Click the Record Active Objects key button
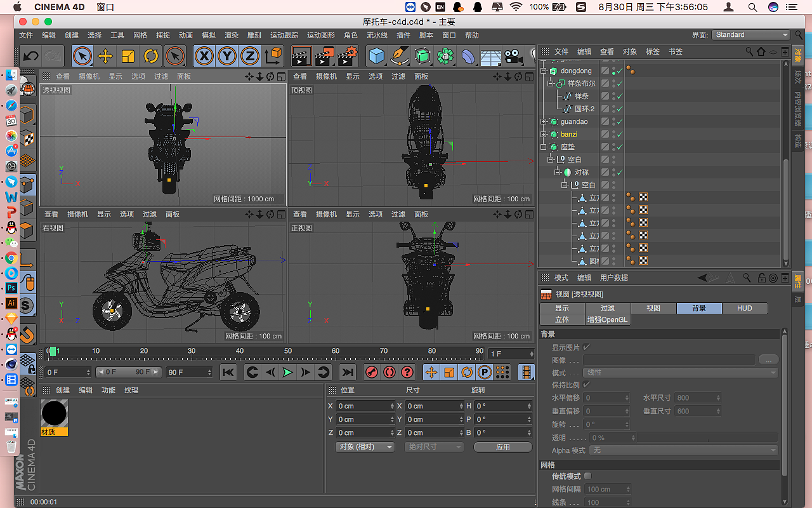The image size is (812, 508). (372, 372)
